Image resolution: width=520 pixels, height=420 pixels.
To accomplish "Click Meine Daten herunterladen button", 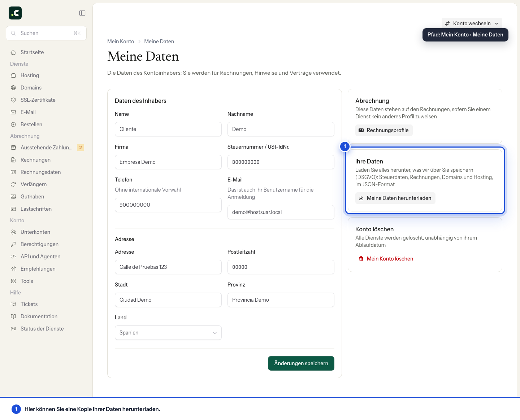I will (x=395, y=198).
